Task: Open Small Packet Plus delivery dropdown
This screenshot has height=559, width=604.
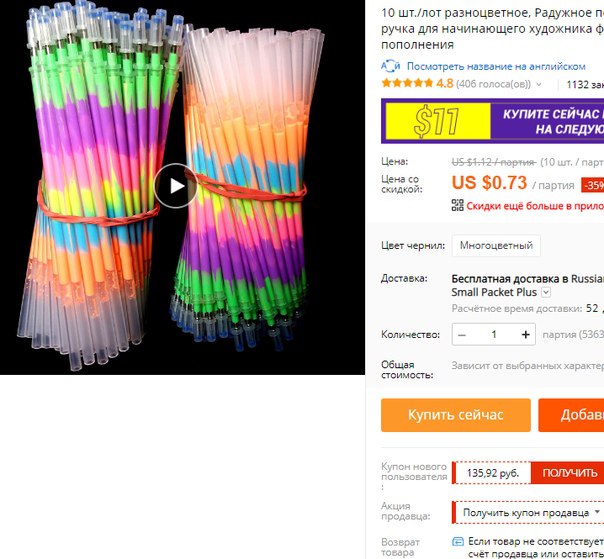Action: coord(546,292)
